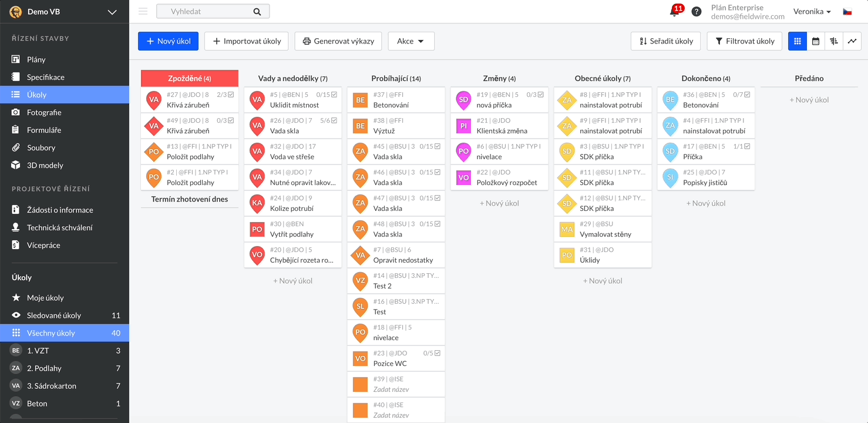
Task: Click checklist box on task #5 Uklidit místnost
Action: (x=334, y=95)
